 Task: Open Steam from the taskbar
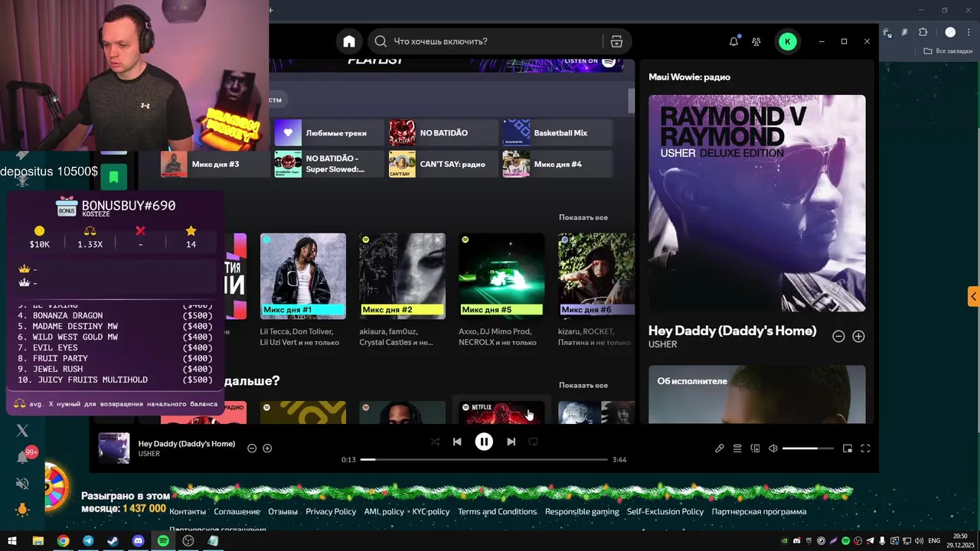[113, 540]
